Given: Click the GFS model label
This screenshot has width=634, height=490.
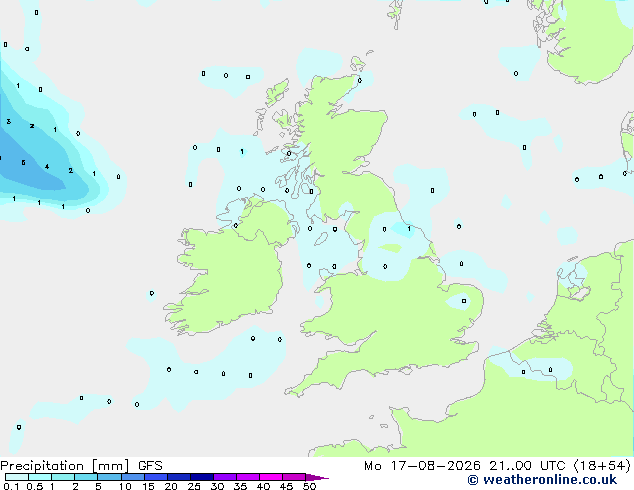Looking at the screenshot, I should (x=150, y=466).
